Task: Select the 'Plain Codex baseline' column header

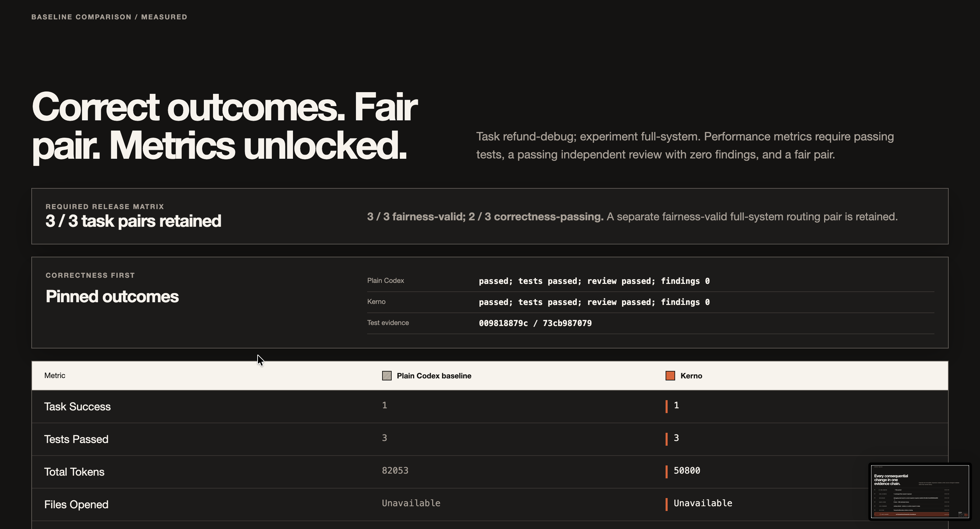Action: pyautogui.click(x=434, y=375)
